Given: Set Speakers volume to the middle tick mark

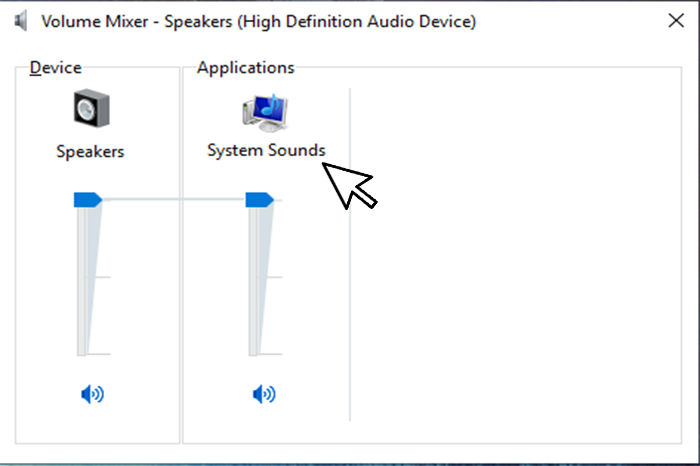Looking at the screenshot, I should [83, 276].
